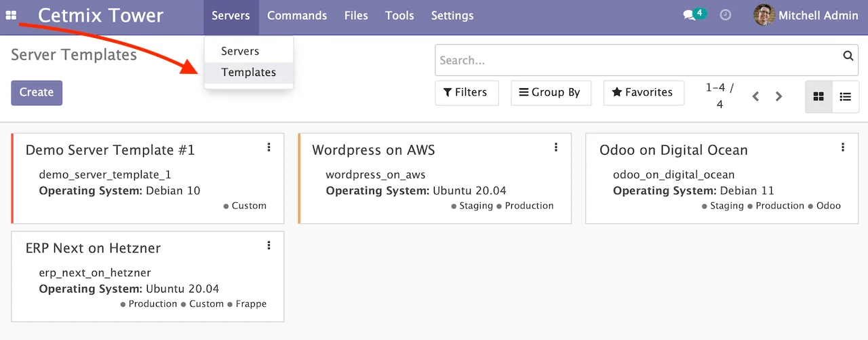Select Templates in the Servers menu

coord(248,73)
